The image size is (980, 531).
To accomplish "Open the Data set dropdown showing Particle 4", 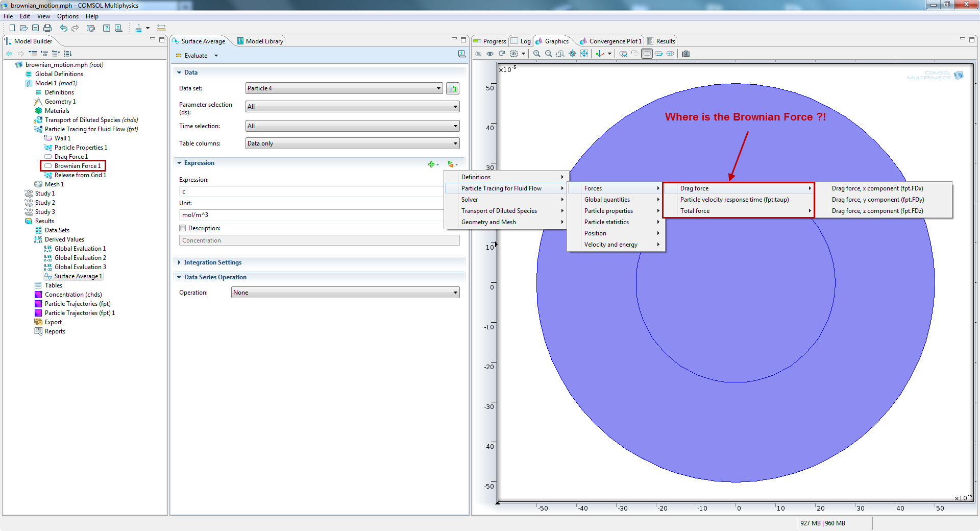I will pyautogui.click(x=344, y=88).
